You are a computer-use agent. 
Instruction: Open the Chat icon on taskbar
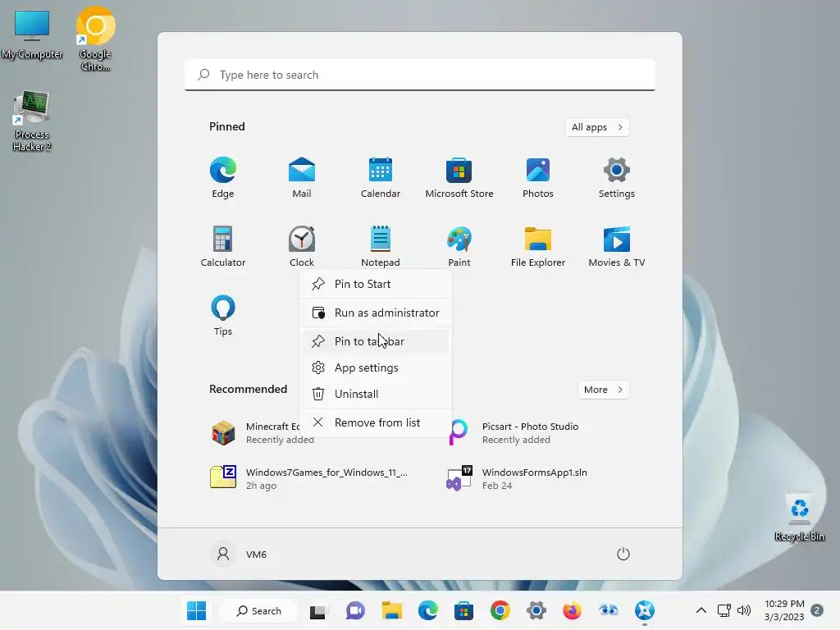354,610
